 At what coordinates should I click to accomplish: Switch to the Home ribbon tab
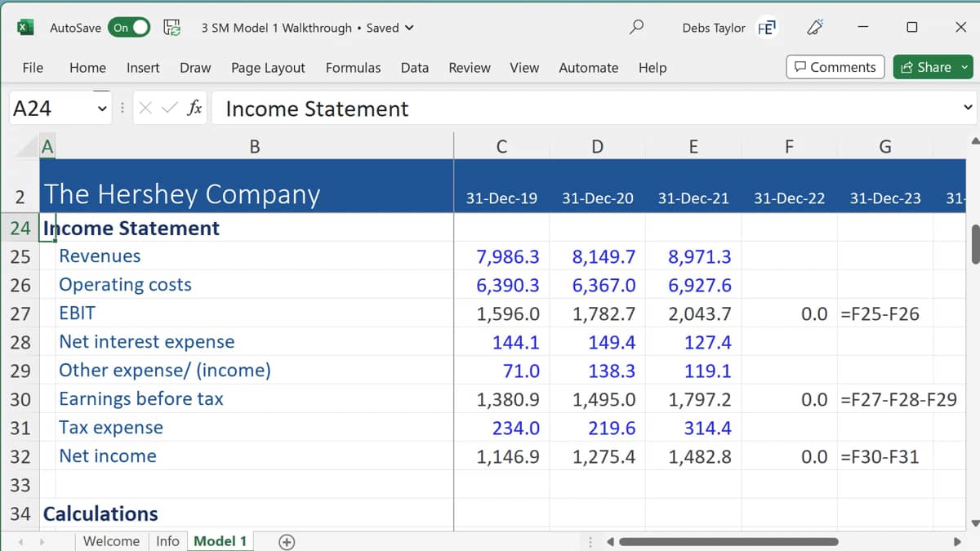tap(87, 68)
